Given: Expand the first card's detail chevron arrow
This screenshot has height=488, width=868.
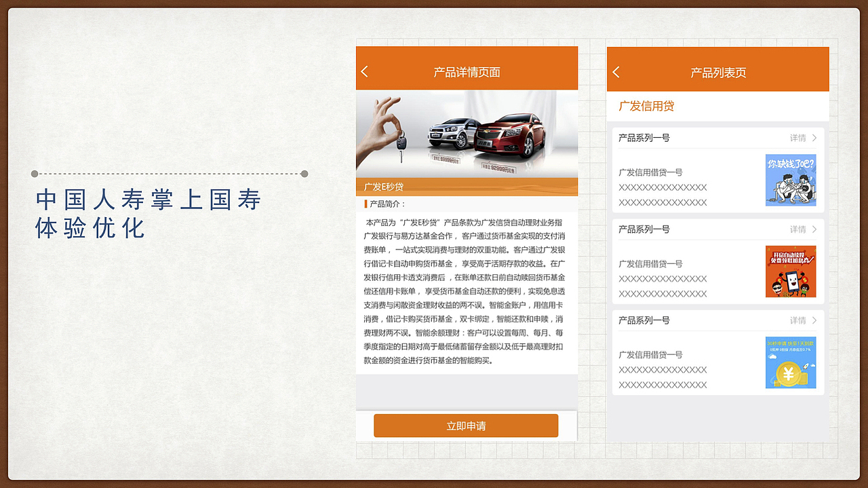Looking at the screenshot, I should pos(814,138).
